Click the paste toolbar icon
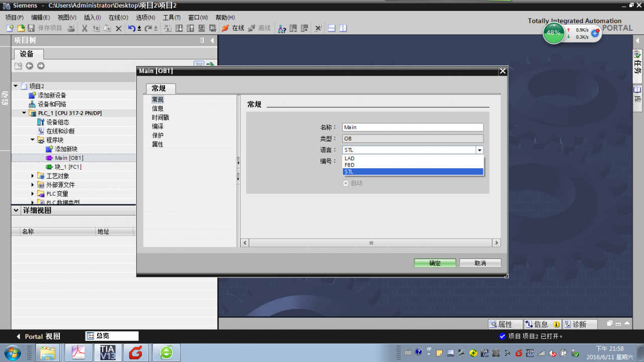Image resolution: width=644 pixels, height=362 pixels. point(107,28)
